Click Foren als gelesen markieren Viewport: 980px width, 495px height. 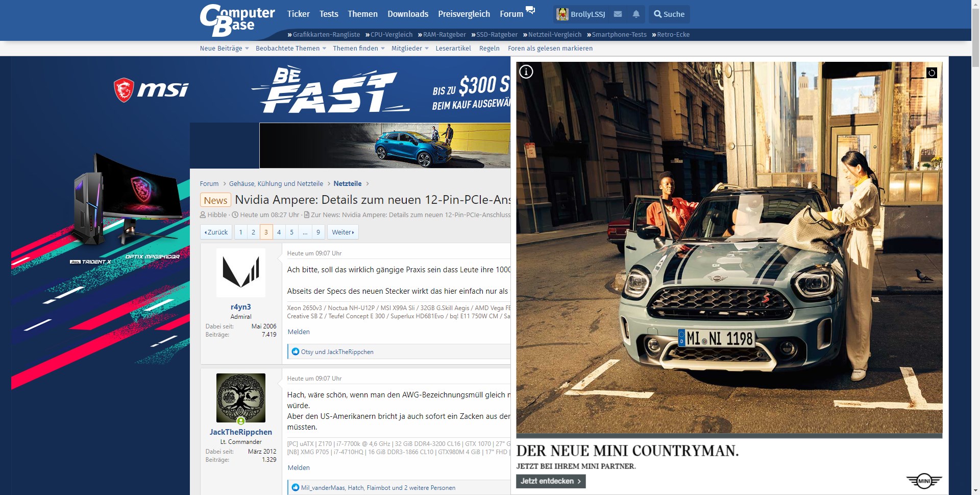550,49
